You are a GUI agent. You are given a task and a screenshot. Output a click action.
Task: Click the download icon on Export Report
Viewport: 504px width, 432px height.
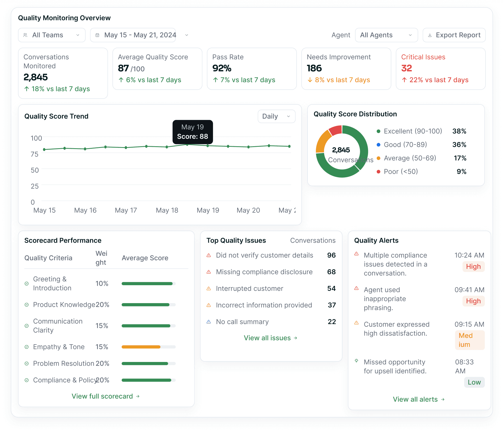tap(430, 35)
